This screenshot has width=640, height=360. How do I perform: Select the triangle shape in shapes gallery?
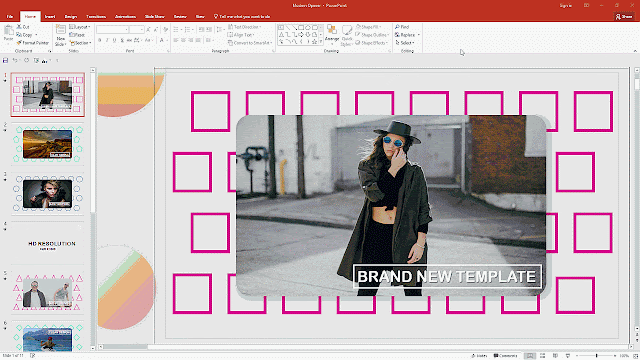[x=281, y=35]
